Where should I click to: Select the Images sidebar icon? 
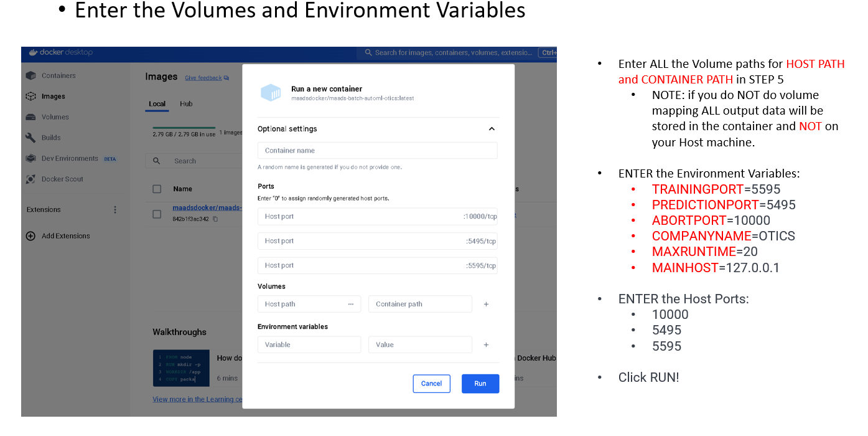30,96
